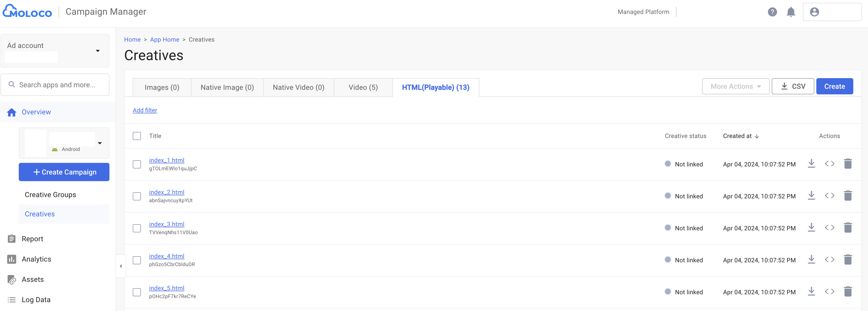The image size is (868, 311).
Task: Delete index_2.html creative
Action: click(x=848, y=196)
